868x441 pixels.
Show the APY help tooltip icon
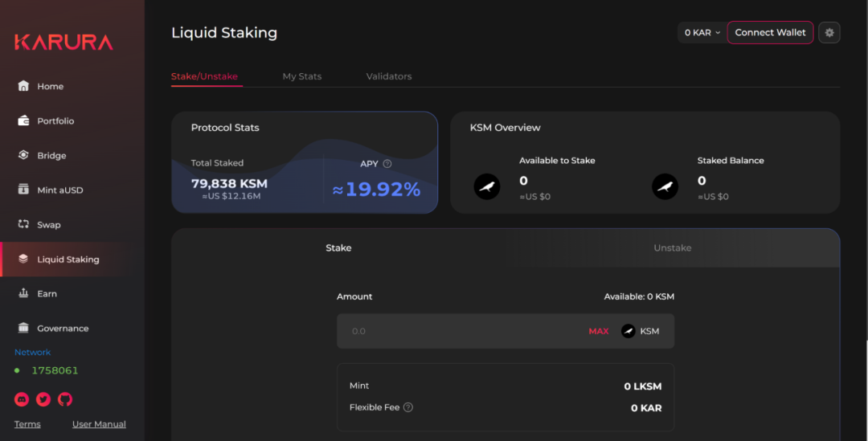(387, 164)
